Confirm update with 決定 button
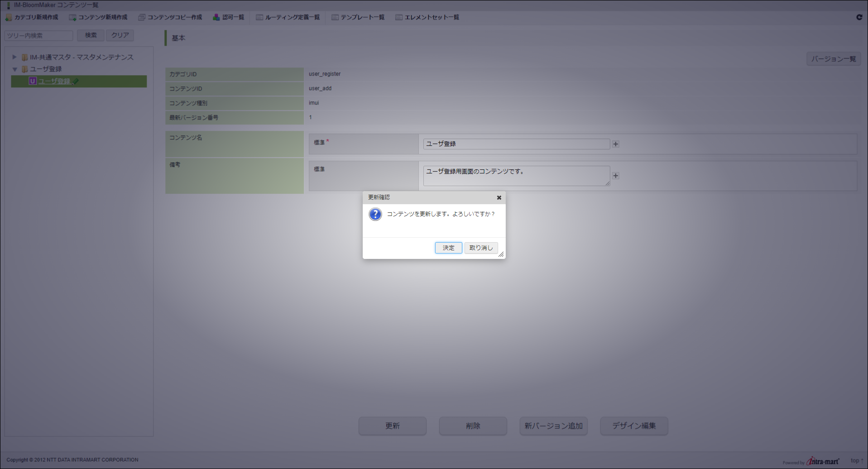Image resolution: width=868 pixels, height=469 pixels. click(x=449, y=248)
